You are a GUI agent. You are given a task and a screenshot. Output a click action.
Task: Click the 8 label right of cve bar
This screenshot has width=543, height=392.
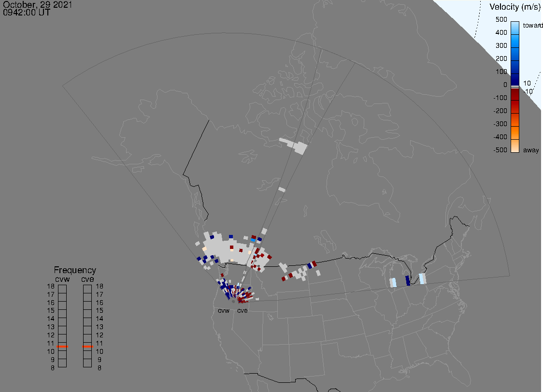coord(100,368)
